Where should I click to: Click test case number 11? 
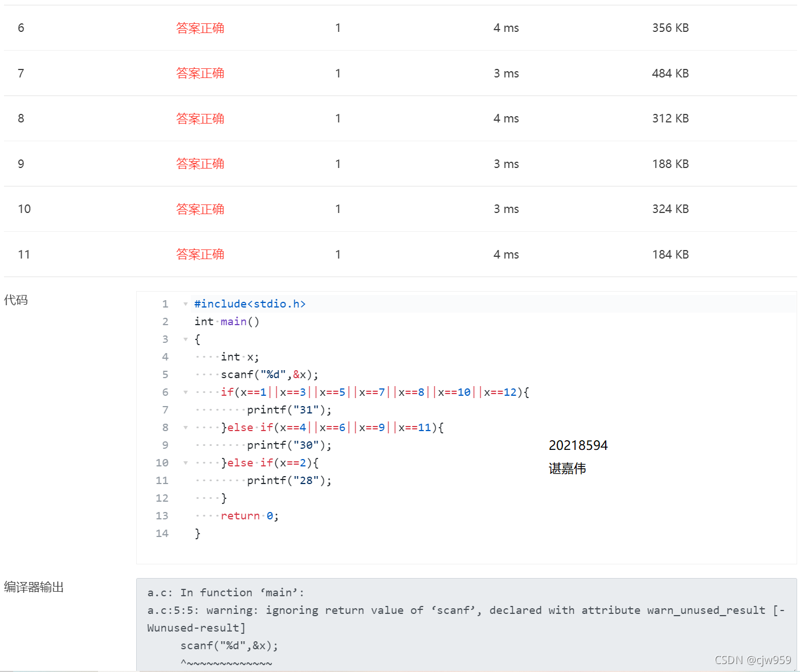(24, 255)
